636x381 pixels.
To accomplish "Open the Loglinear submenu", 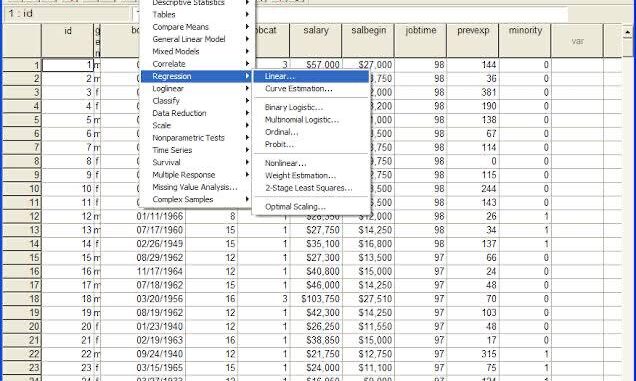I will tap(197, 88).
